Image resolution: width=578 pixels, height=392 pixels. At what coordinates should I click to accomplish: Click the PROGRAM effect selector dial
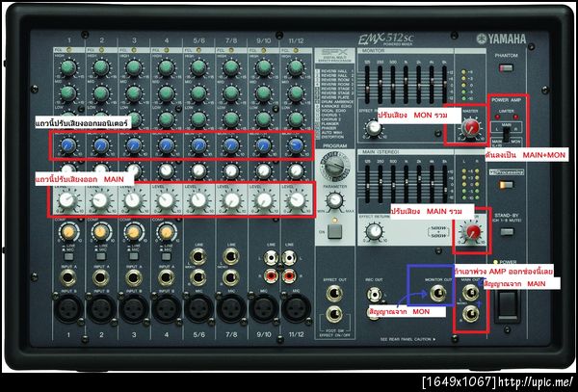334,166
